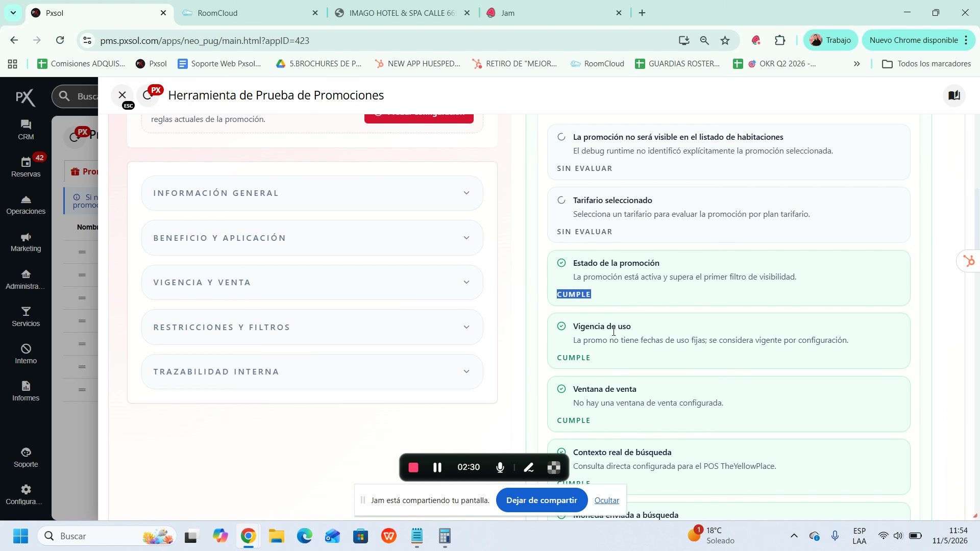Expand Vigencia y Venta section
The height and width of the screenshot is (551, 980).
click(312, 282)
